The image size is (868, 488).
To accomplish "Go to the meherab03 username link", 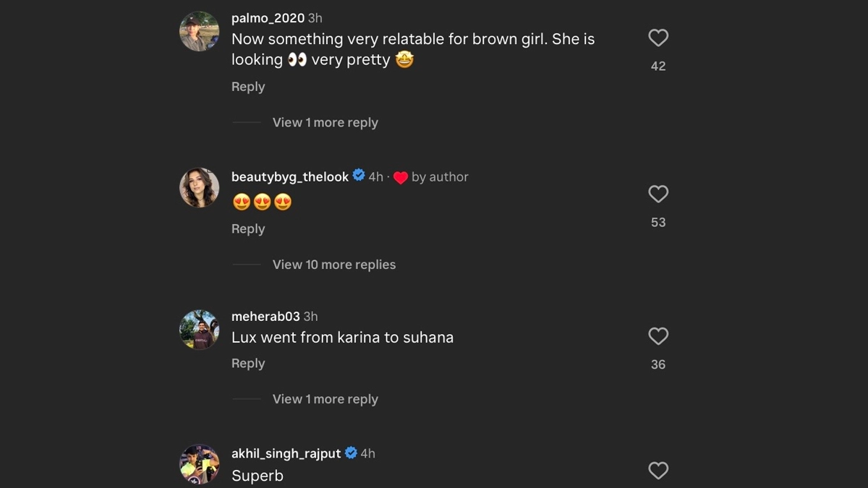I will point(265,317).
